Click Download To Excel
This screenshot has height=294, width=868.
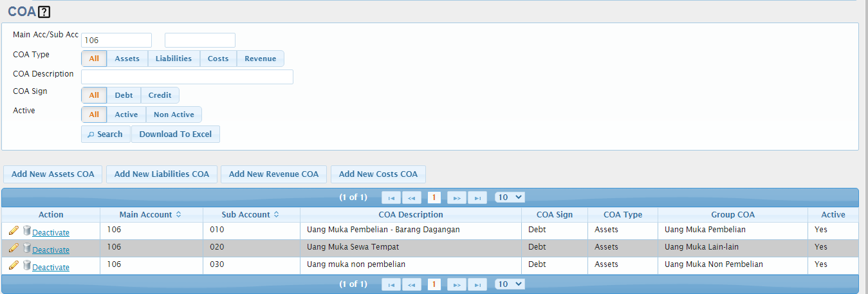pos(176,134)
